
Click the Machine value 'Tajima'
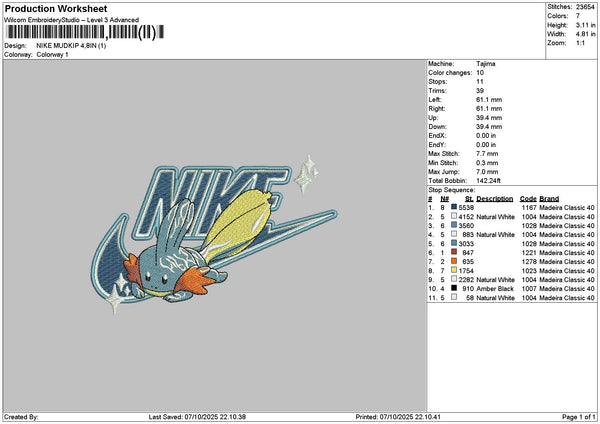[x=486, y=64]
